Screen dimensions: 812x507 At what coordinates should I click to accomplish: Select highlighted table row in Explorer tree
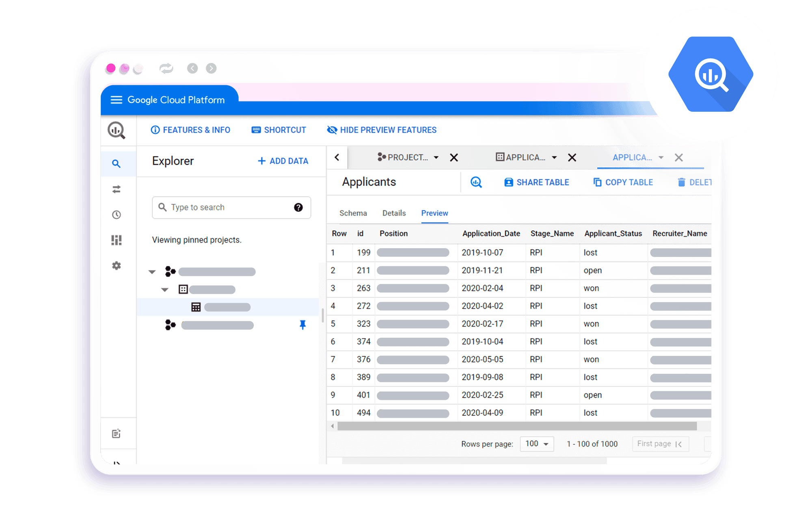pyautogui.click(x=228, y=307)
